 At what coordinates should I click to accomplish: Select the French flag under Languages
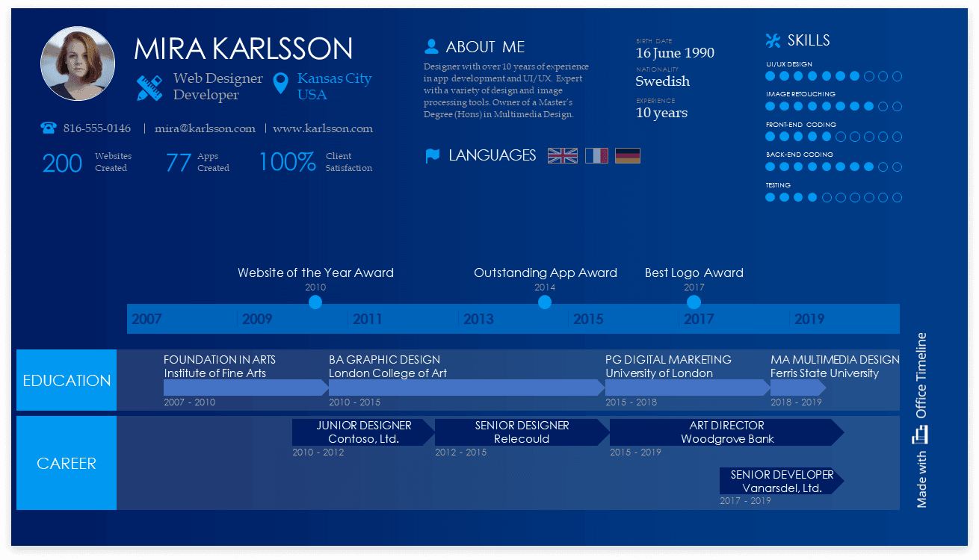point(596,155)
